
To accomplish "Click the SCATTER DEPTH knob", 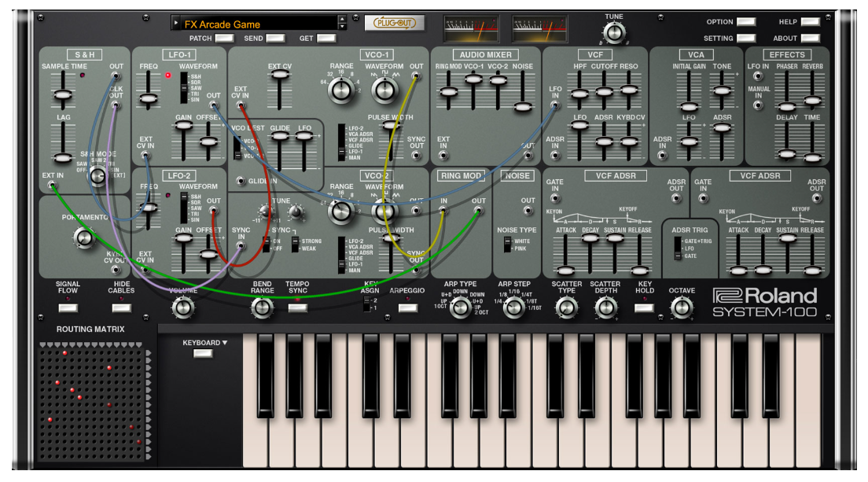I will click(606, 307).
